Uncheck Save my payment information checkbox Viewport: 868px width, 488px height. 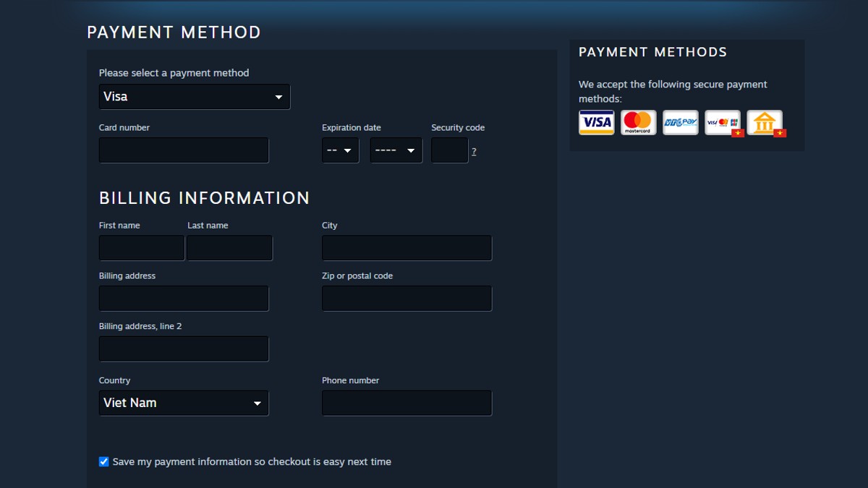click(x=104, y=461)
